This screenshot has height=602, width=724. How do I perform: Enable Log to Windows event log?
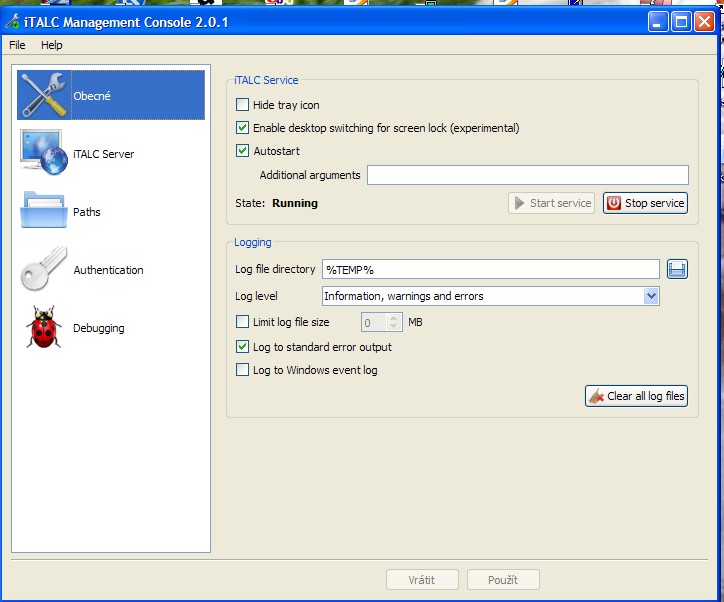242,369
